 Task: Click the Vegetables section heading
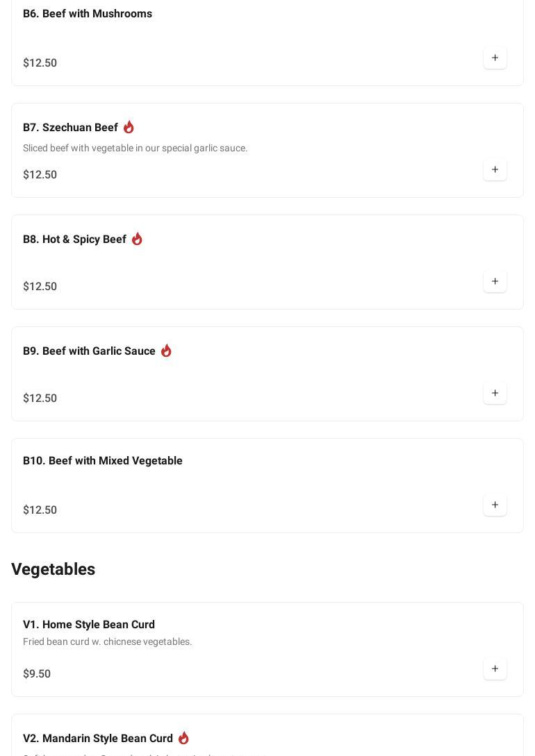[x=53, y=569]
